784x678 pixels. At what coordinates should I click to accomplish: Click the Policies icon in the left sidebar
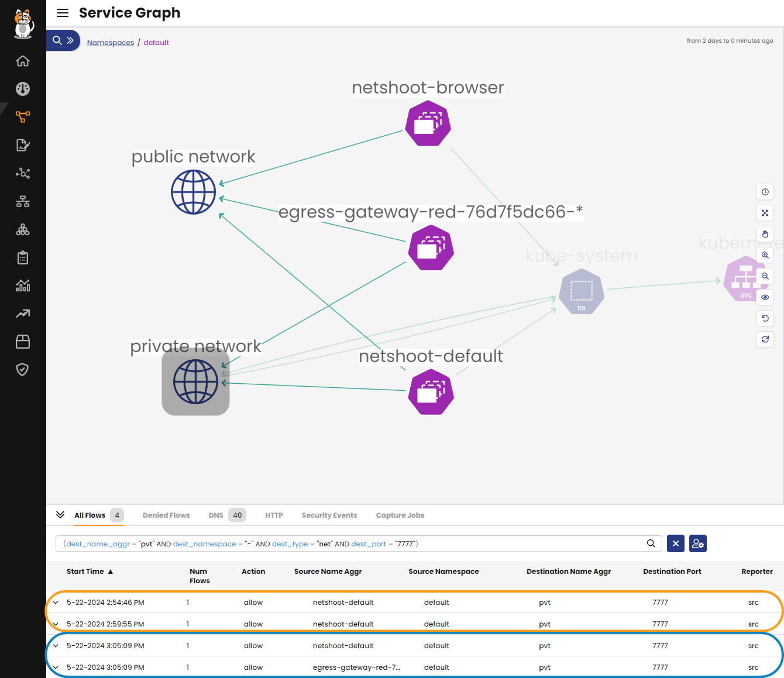click(22, 145)
